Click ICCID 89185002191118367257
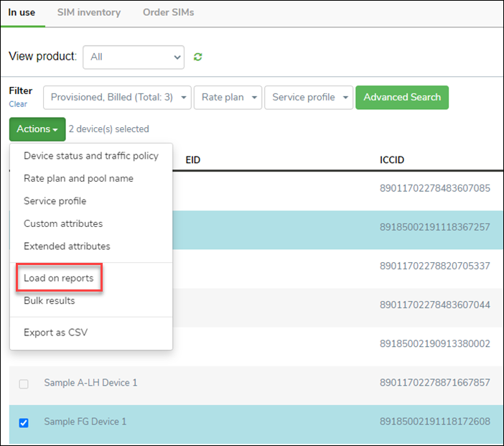The width and height of the screenshot is (504, 446). coord(435,227)
